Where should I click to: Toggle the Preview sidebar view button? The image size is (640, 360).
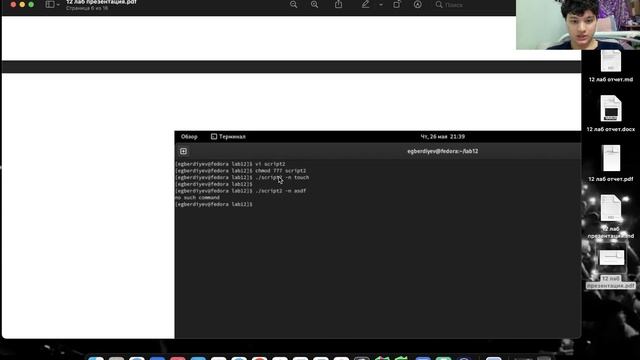coord(50,4)
